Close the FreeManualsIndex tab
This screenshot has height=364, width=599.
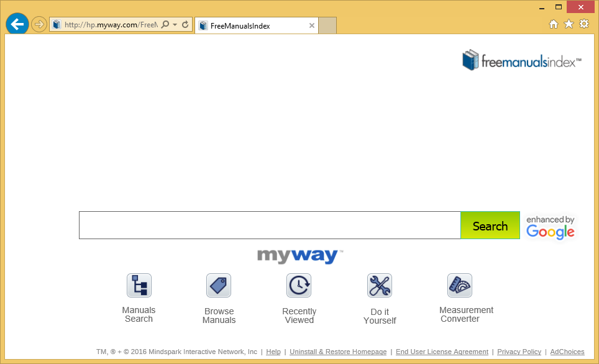coord(312,25)
